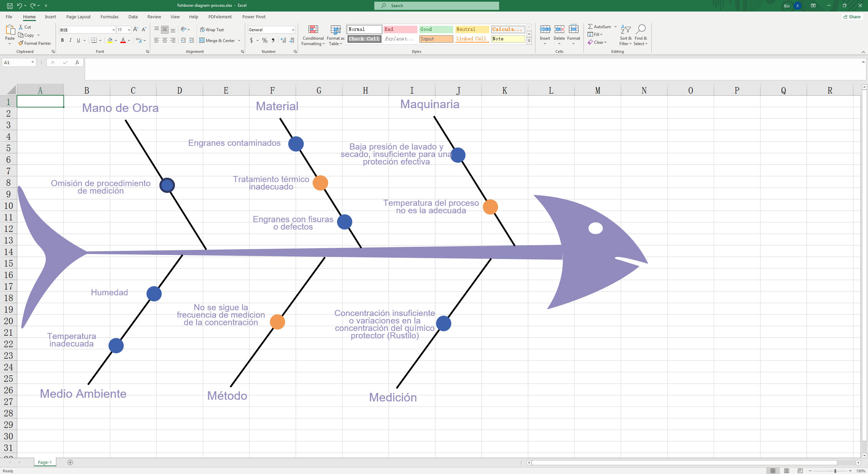Expand the General number format dropdown
868x474 pixels.
(293, 30)
